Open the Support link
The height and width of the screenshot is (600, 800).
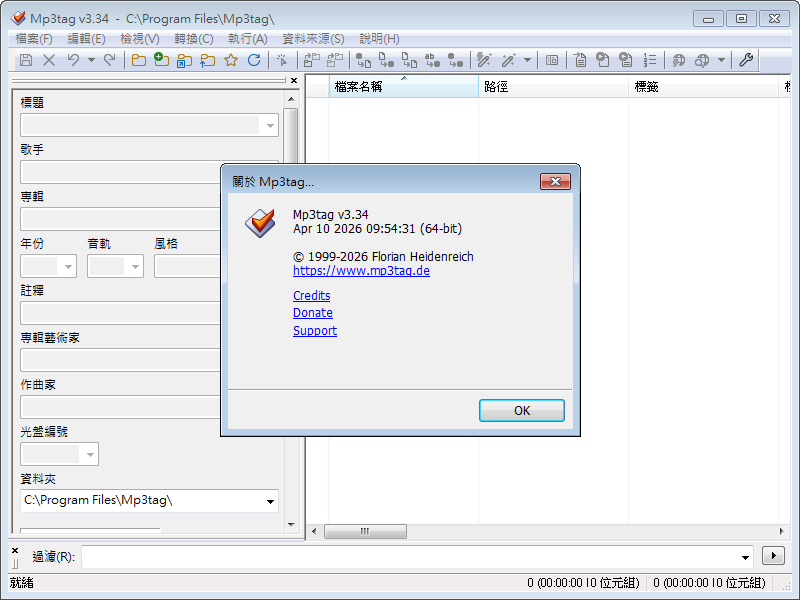(315, 331)
